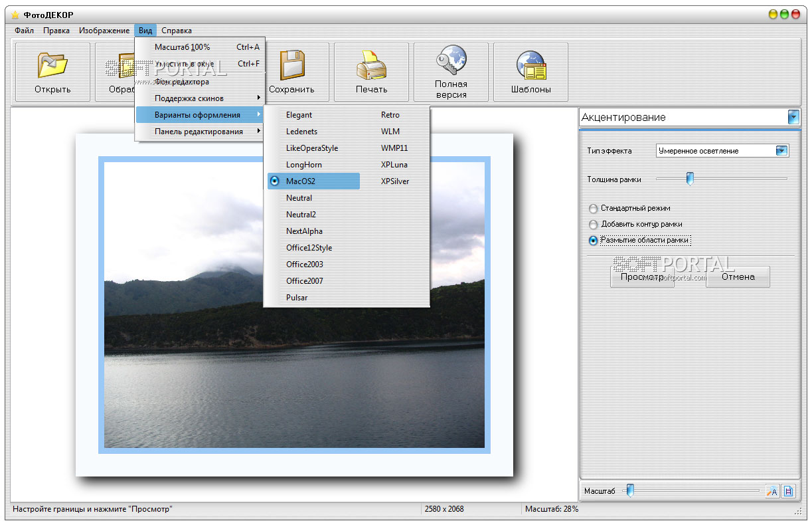Click the Печать printer icon

coord(371,66)
